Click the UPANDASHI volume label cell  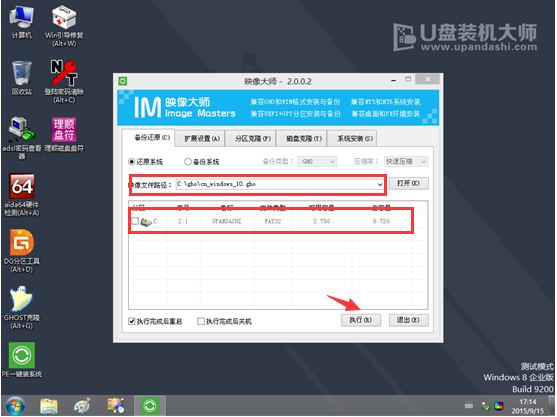pyautogui.click(x=226, y=221)
